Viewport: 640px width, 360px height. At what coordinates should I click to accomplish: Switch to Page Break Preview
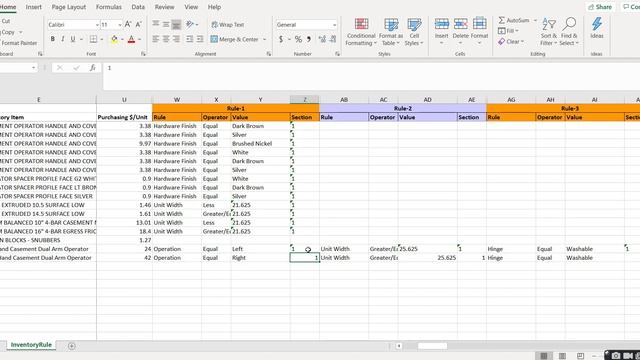pos(580,356)
